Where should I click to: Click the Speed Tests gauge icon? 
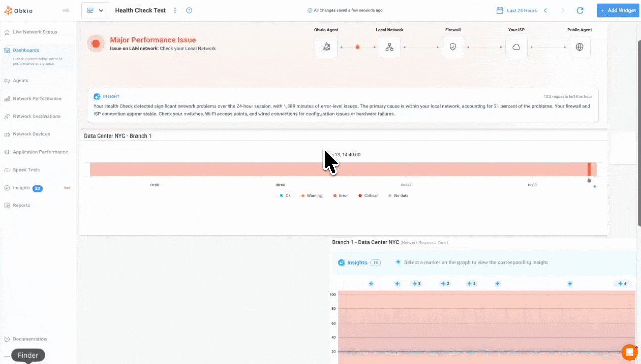click(x=7, y=170)
